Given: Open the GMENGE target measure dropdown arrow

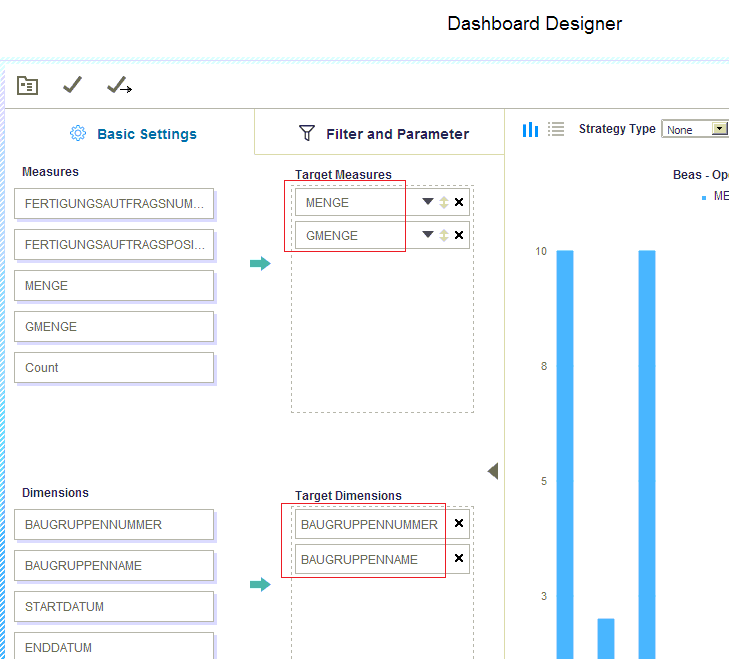Looking at the screenshot, I should tap(428, 235).
